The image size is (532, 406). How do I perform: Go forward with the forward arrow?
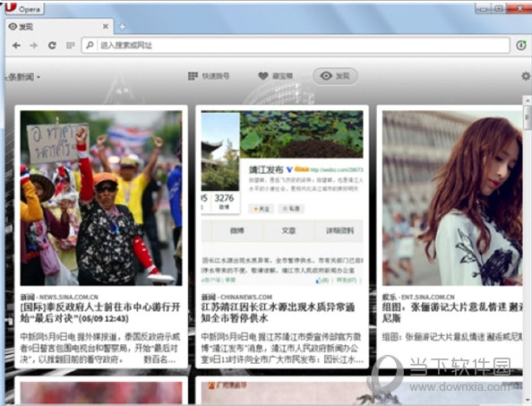(33, 45)
